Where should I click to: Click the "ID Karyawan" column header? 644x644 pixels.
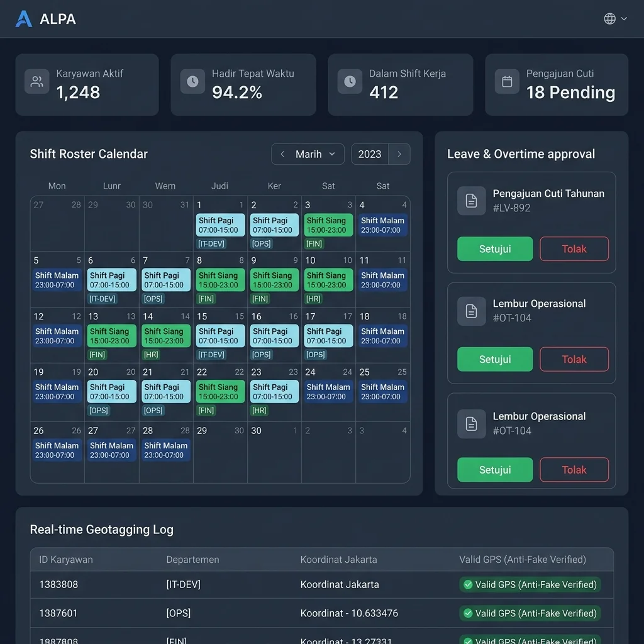coord(65,559)
